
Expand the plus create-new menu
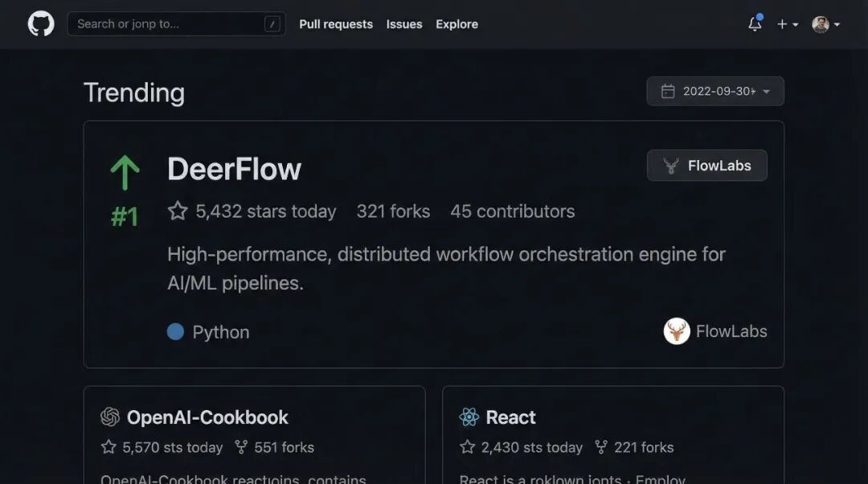coord(787,24)
